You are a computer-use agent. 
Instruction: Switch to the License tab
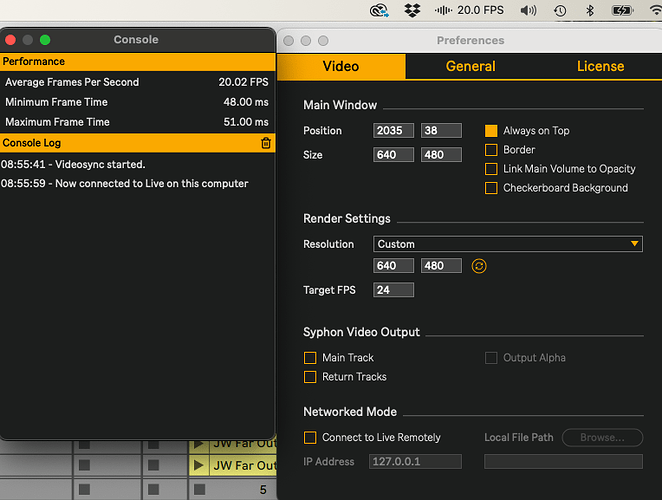(600, 66)
